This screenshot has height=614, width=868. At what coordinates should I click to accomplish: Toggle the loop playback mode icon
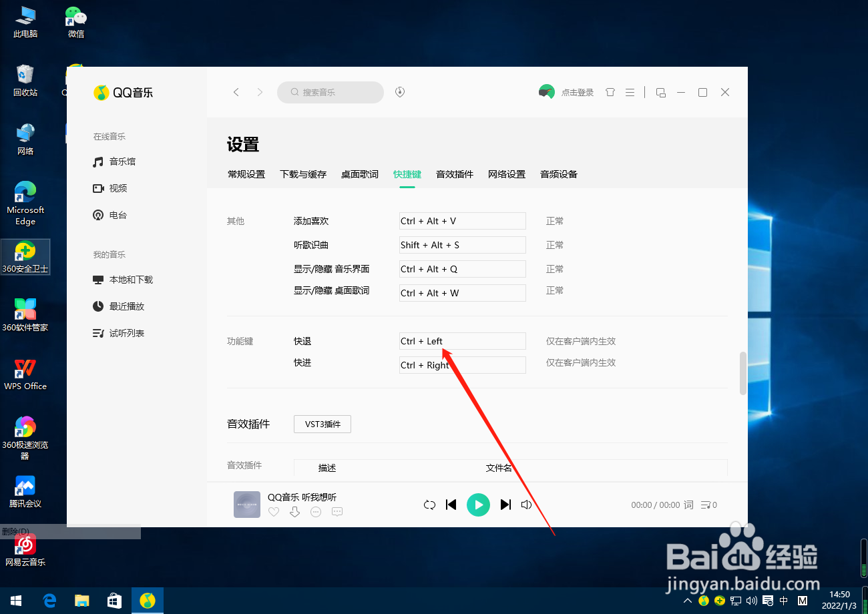pyautogui.click(x=429, y=505)
